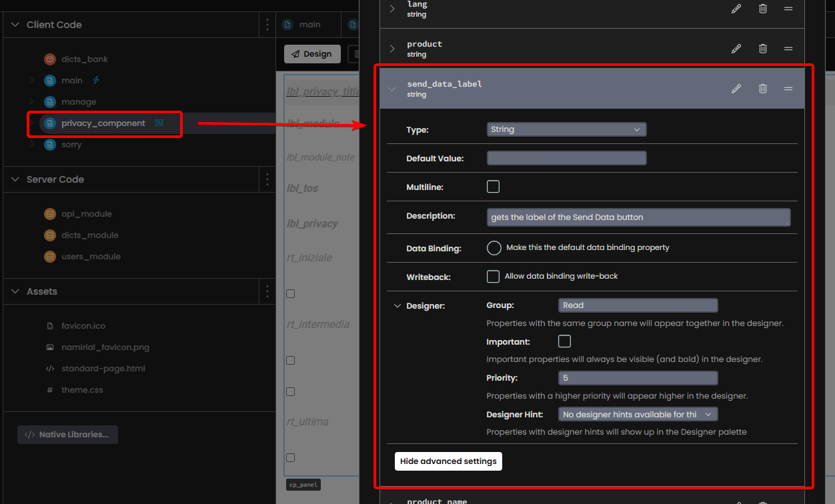
Task: Check Allow data binding write-back
Action: click(493, 276)
